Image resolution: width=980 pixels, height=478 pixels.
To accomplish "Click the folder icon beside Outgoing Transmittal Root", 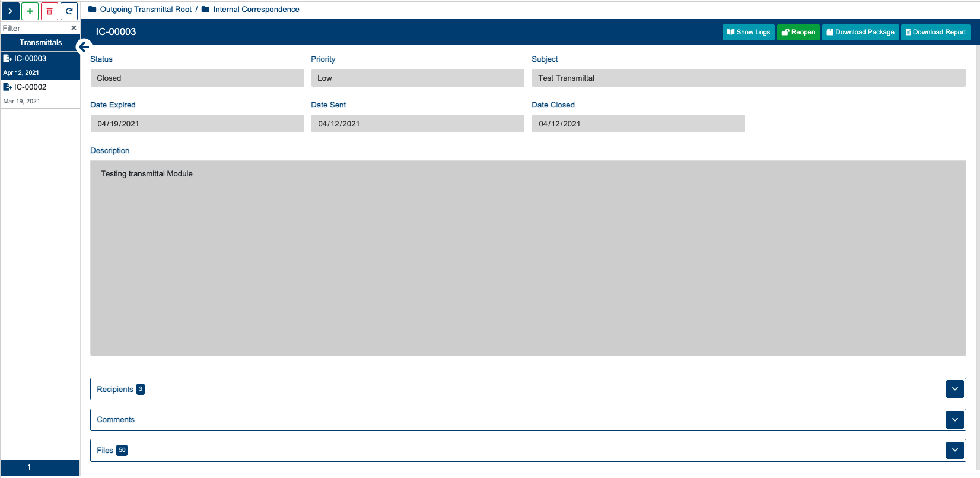I will click(92, 10).
